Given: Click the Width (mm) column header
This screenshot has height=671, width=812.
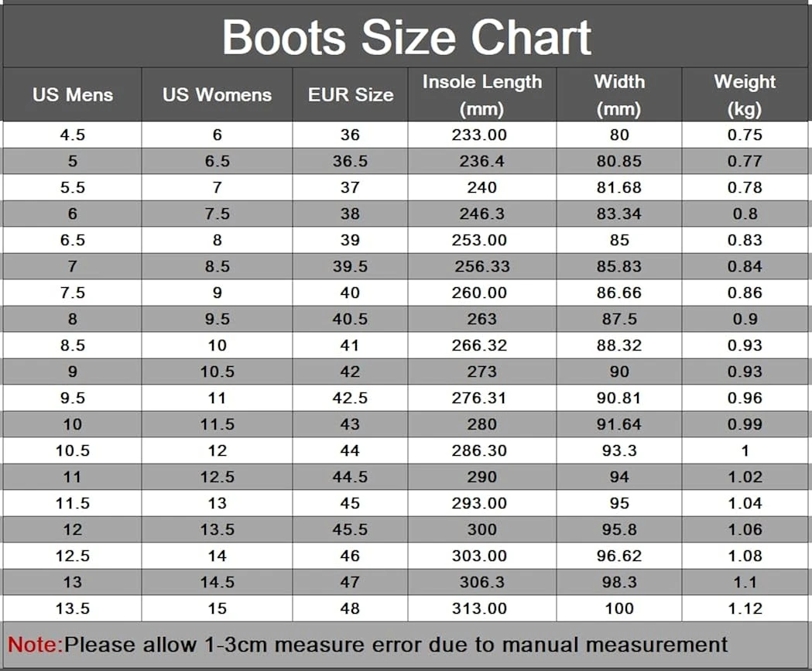Looking at the screenshot, I should click(619, 94).
